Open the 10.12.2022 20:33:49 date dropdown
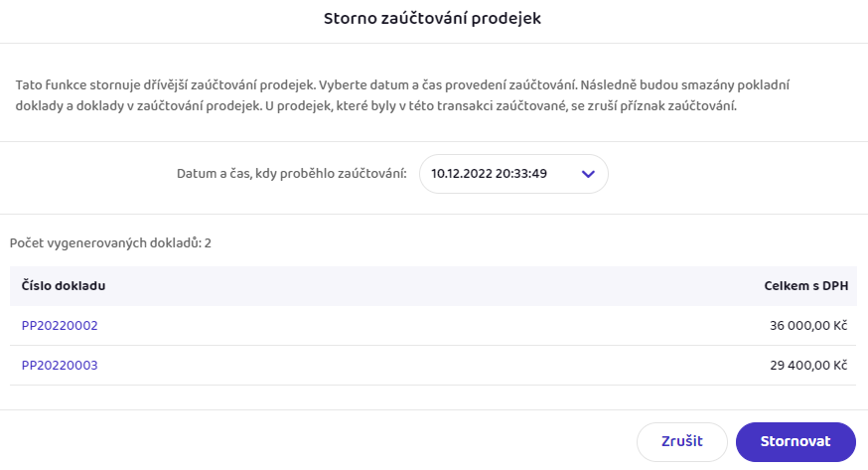 click(513, 174)
